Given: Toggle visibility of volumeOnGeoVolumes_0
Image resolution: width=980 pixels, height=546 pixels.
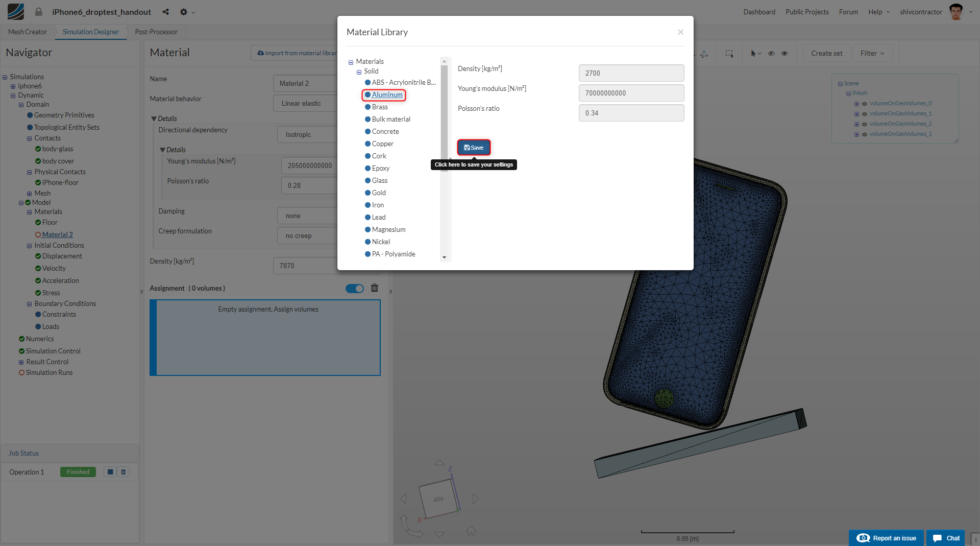Looking at the screenshot, I should point(864,104).
